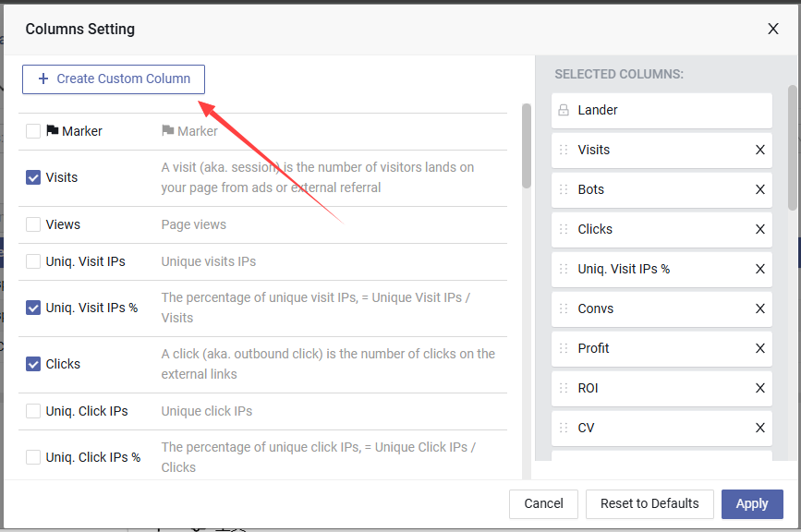Uncheck the Visits checkbox
The image size is (801, 532).
[33, 177]
